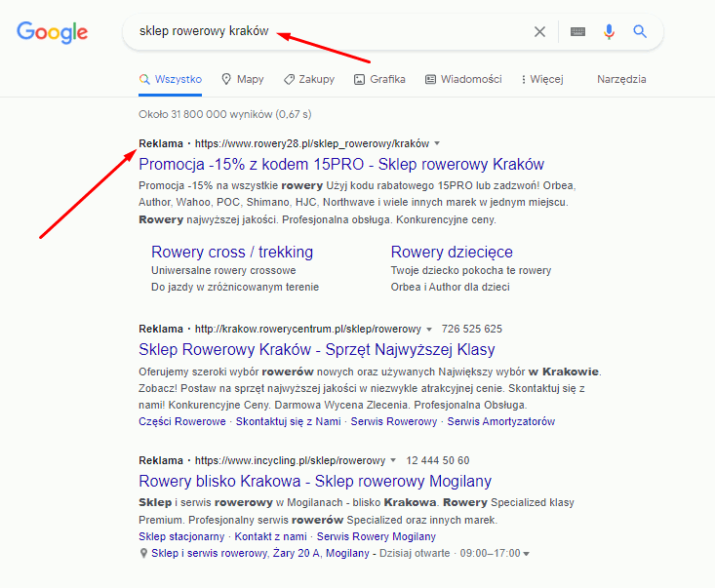Open the 'Serwis Rowery Mogilany' sitelink
This screenshot has height=588, width=715.
pos(377,536)
